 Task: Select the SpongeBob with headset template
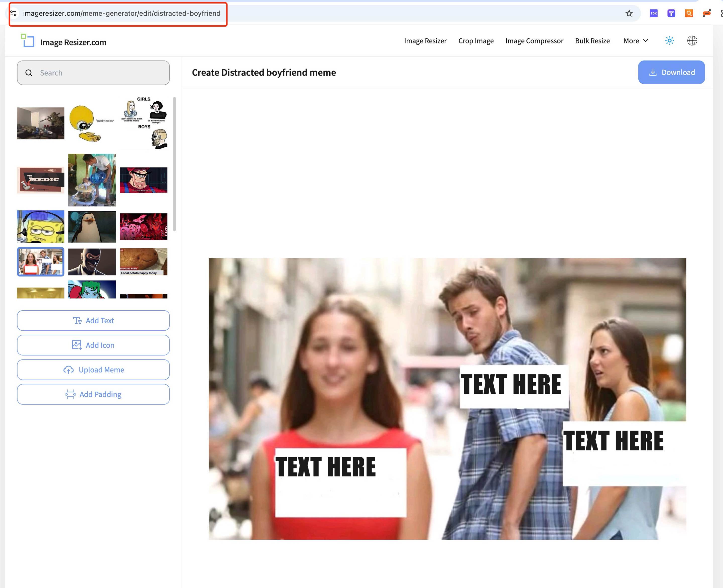[41, 227]
